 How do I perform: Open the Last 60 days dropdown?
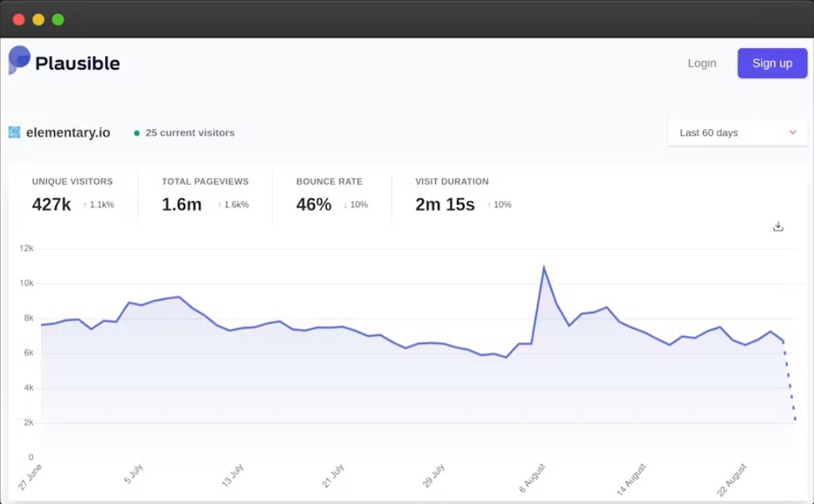pos(737,133)
